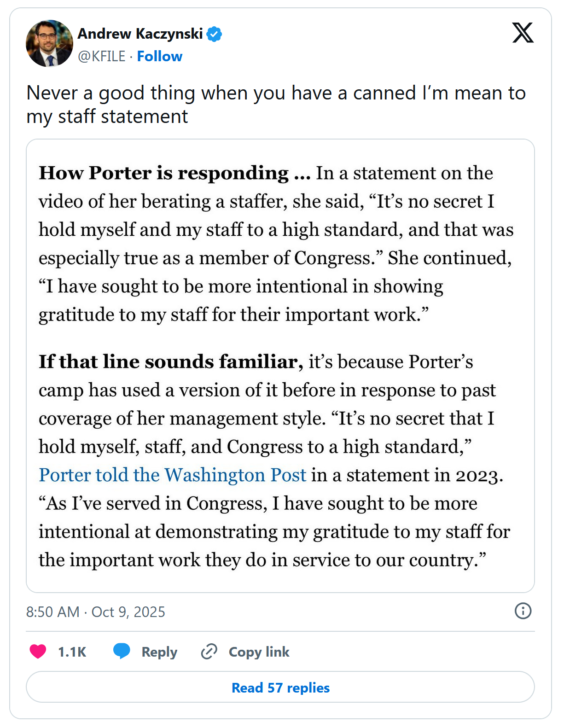The width and height of the screenshot is (564, 728).
Task: Click the X logo icon
Action: (523, 33)
